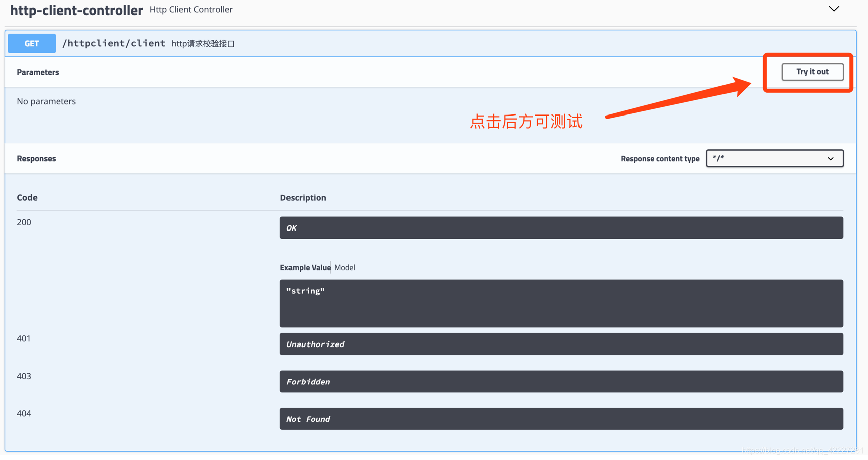Screen dimensions: 868x460
Task: Click the Responses section header
Action: (36, 158)
